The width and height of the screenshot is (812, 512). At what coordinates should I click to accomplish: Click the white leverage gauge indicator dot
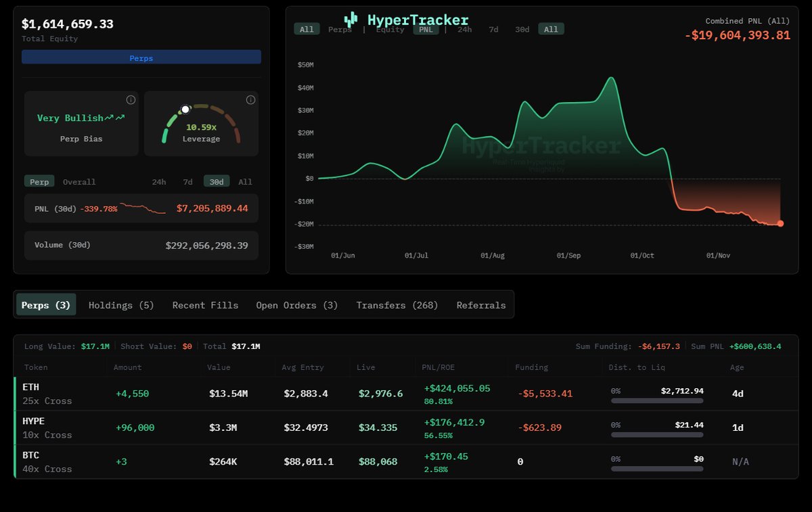pos(185,110)
